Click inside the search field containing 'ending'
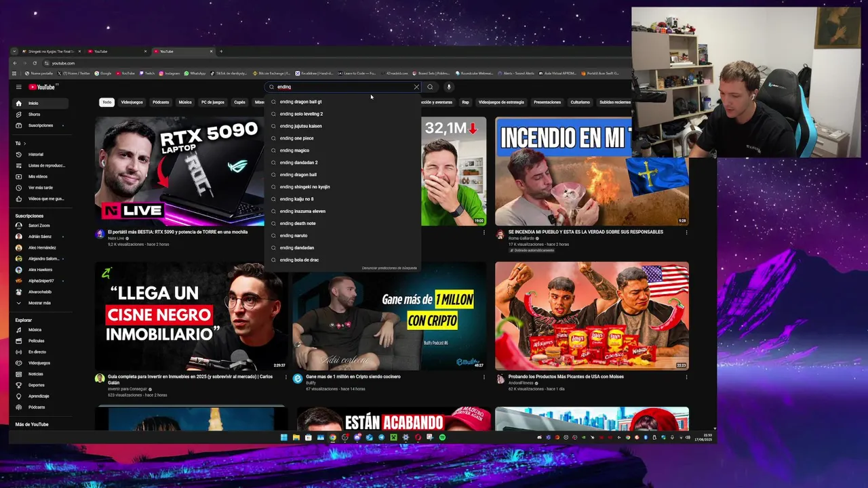The image size is (868, 488). (342, 87)
